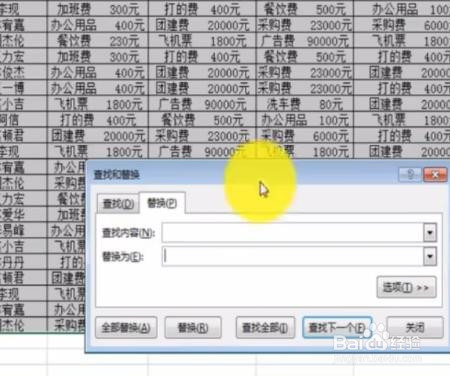
Task: Select 广告费 90000元 cell in 小吉 row
Action: pos(202,104)
